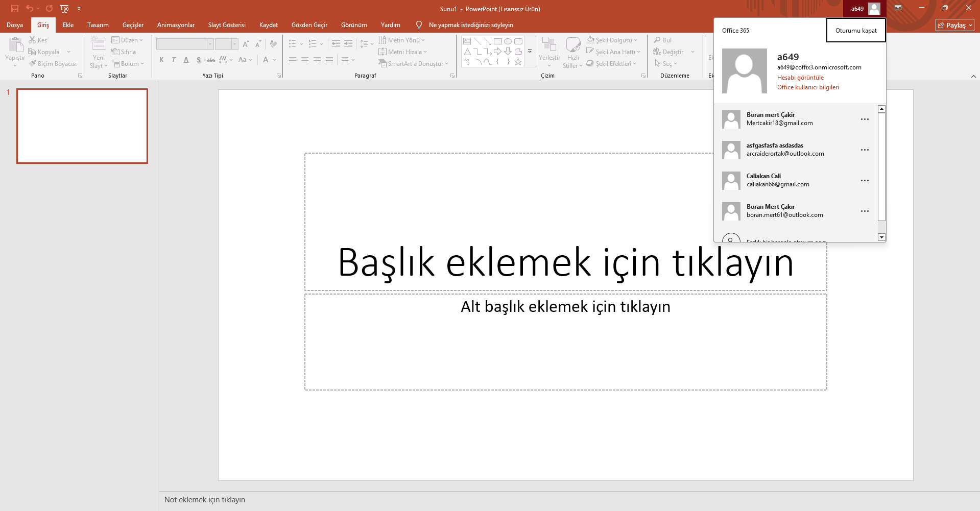Click the Bul (Find) magnifier

pyautogui.click(x=662, y=40)
